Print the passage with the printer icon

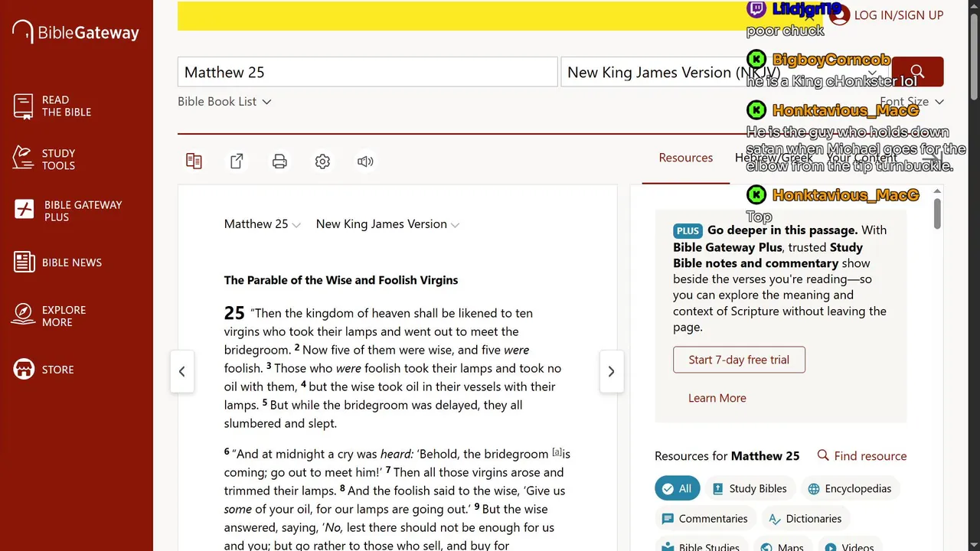pyautogui.click(x=279, y=161)
